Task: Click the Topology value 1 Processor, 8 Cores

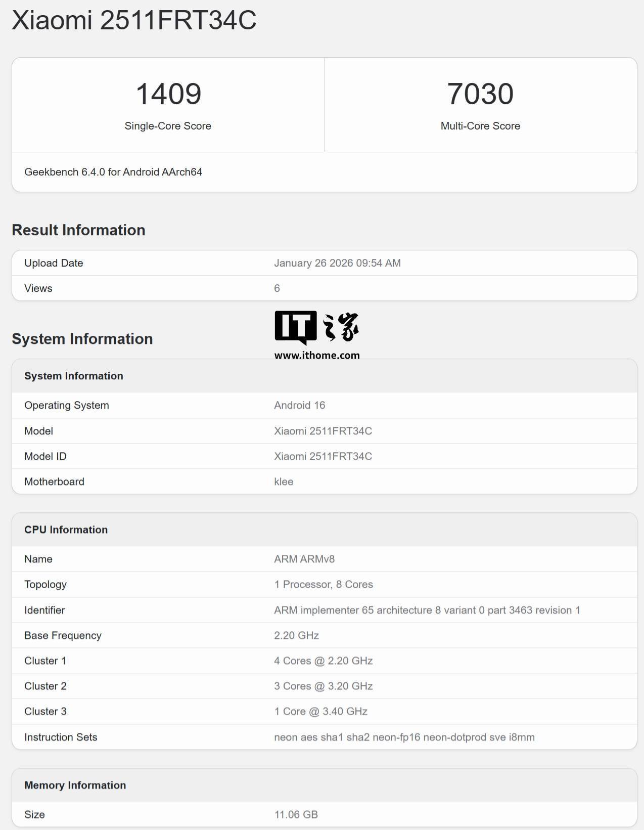Action: (324, 584)
